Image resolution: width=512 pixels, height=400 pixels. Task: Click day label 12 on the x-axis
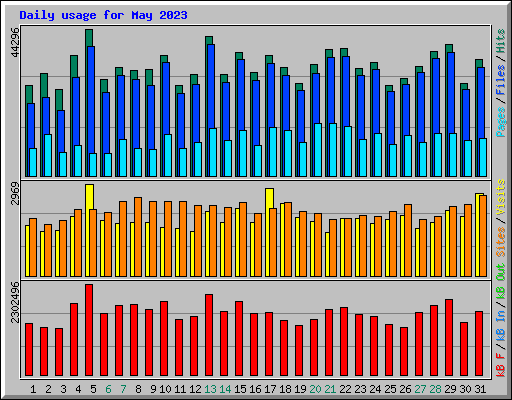(195, 389)
